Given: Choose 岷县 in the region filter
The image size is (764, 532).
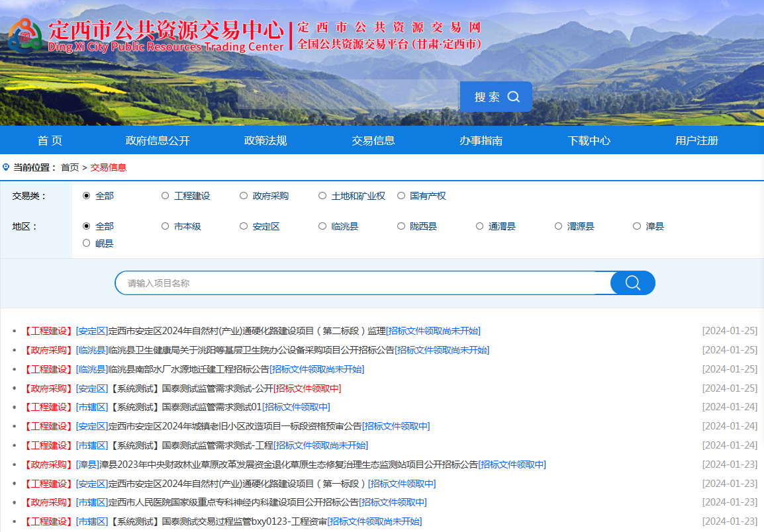Looking at the screenshot, I should (86, 243).
